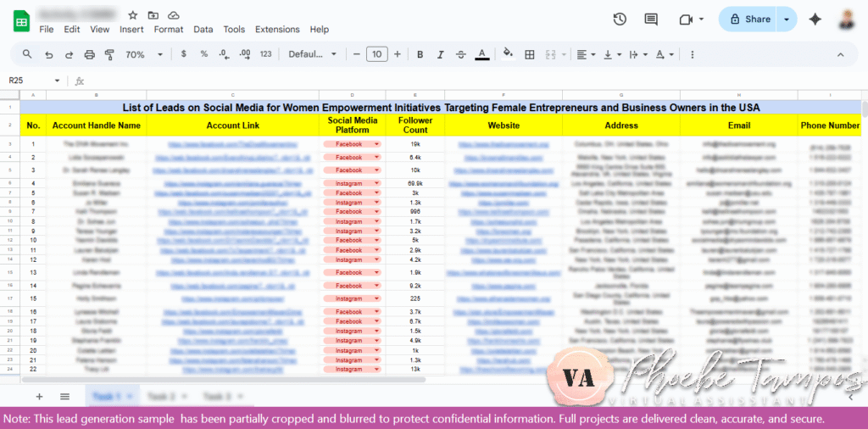Toggle italic formatting

point(441,54)
